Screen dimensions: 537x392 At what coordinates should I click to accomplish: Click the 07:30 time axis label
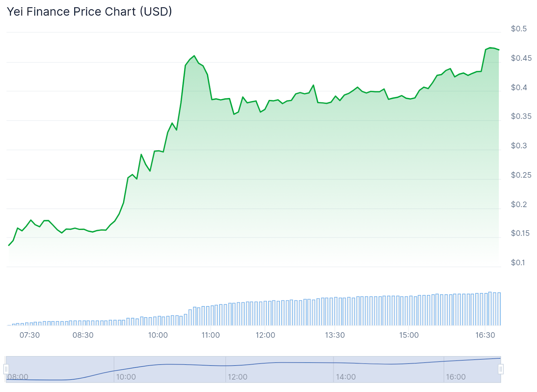coord(30,335)
